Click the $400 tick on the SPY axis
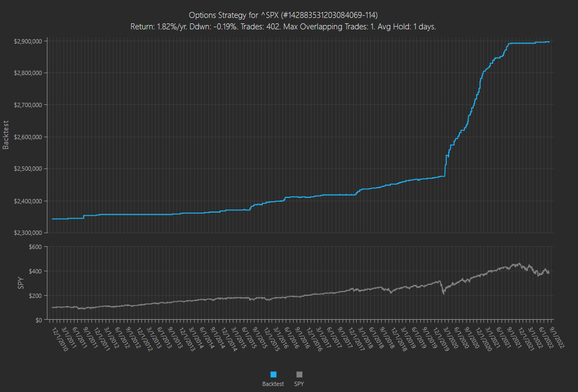 [x=35, y=271]
